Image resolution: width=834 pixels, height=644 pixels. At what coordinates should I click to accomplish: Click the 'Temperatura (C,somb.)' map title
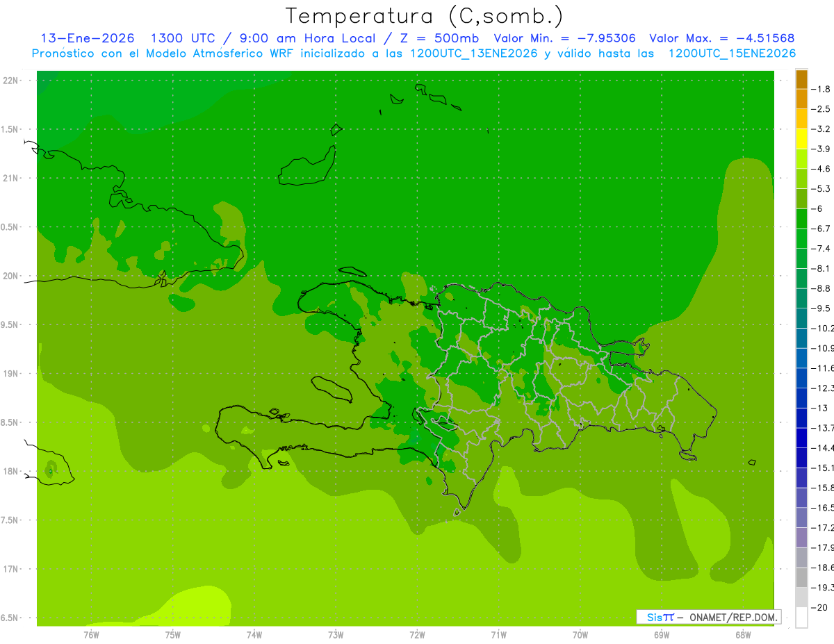coord(423,15)
